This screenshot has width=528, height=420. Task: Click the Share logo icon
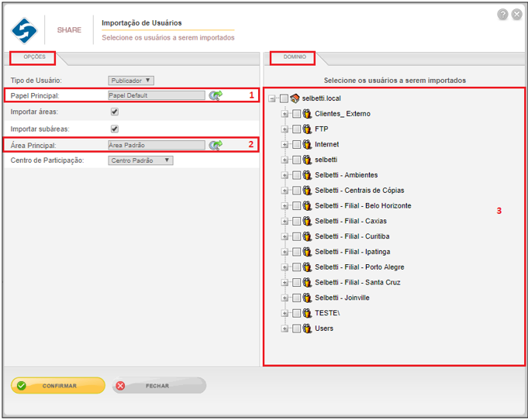point(24,31)
